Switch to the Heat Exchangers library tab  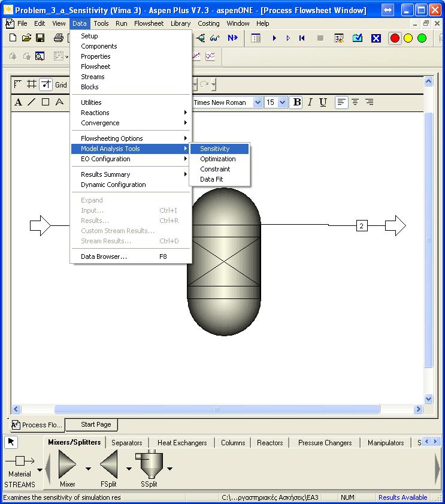click(182, 443)
